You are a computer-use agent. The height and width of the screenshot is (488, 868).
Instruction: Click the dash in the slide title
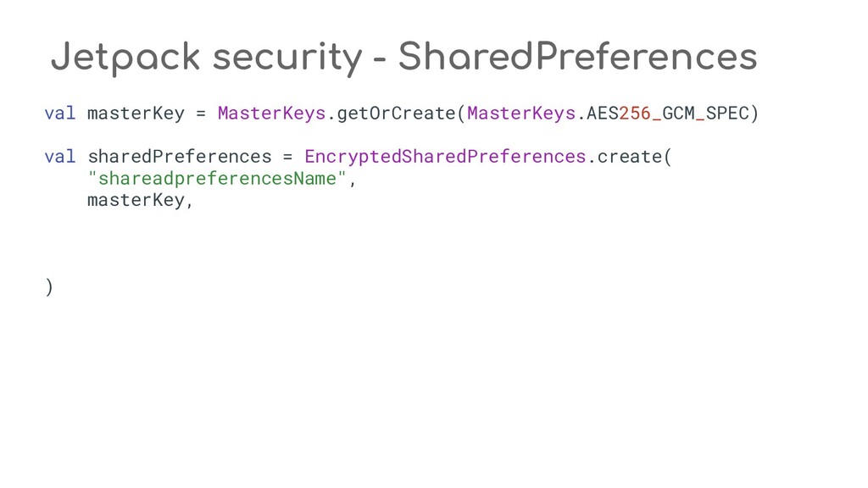(380, 59)
